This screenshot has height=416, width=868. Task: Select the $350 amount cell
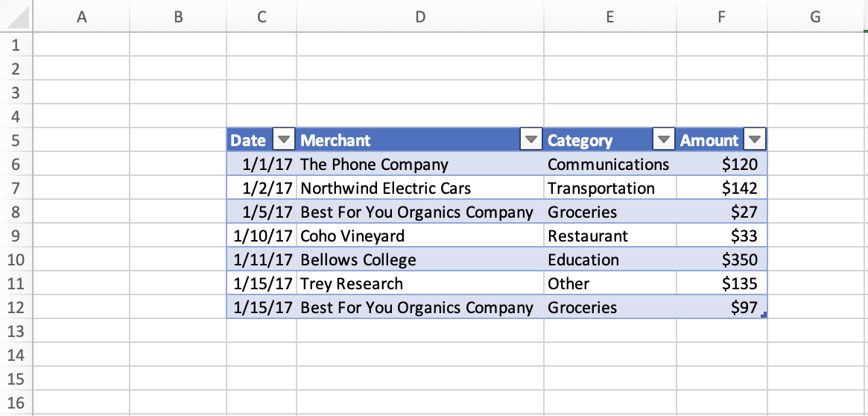click(721, 259)
